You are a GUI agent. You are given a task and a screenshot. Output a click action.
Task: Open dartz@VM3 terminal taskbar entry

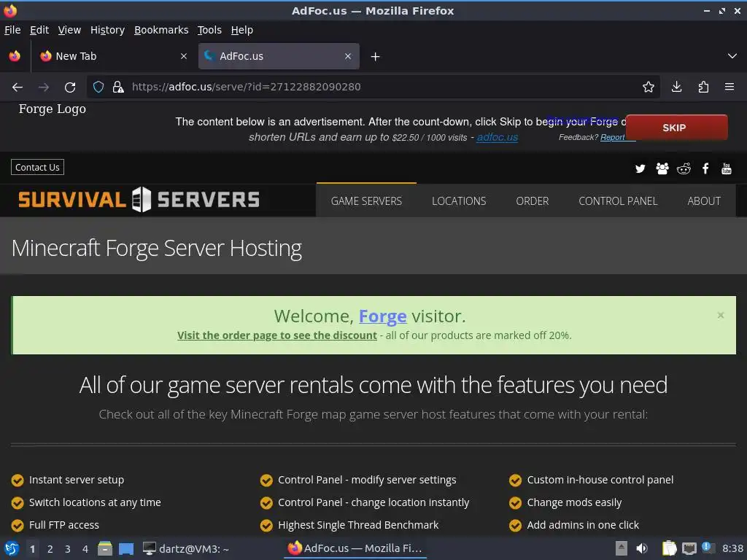click(187, 548)
